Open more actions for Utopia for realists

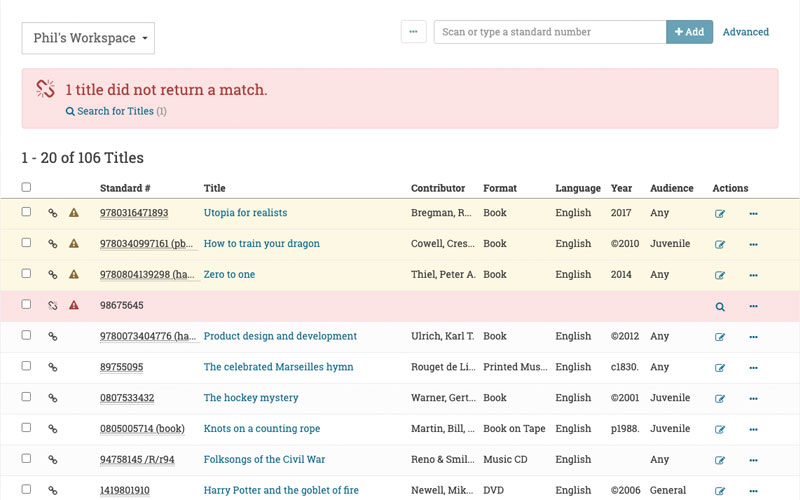tap(754, 214)
